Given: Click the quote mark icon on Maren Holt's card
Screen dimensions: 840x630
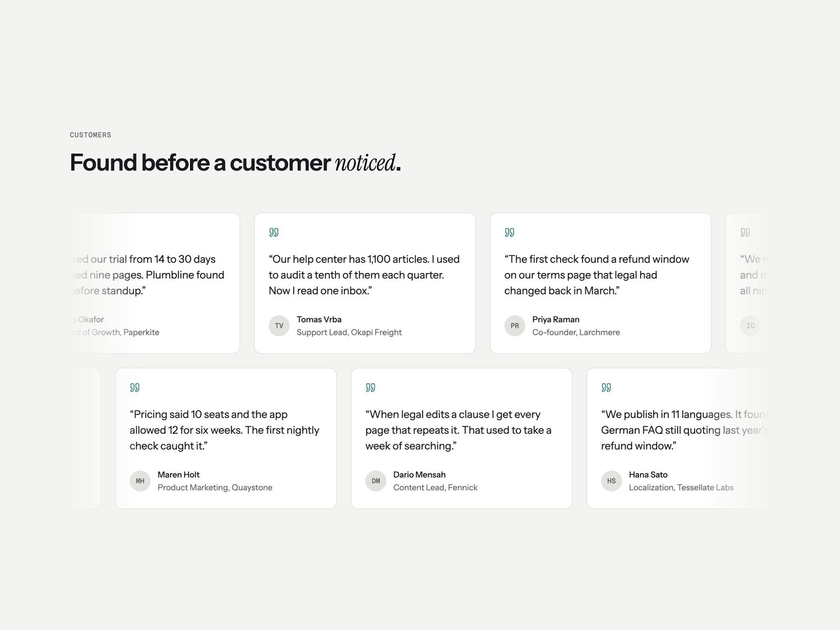Looking at the screenshot, I should coord(134,387).
